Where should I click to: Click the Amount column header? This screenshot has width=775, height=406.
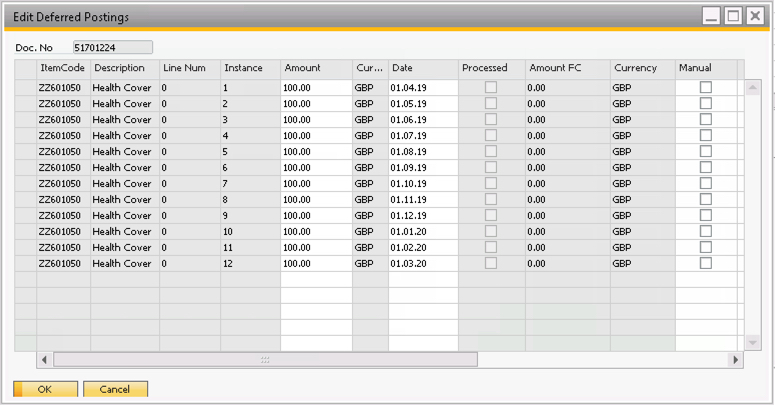coord(316,68)
